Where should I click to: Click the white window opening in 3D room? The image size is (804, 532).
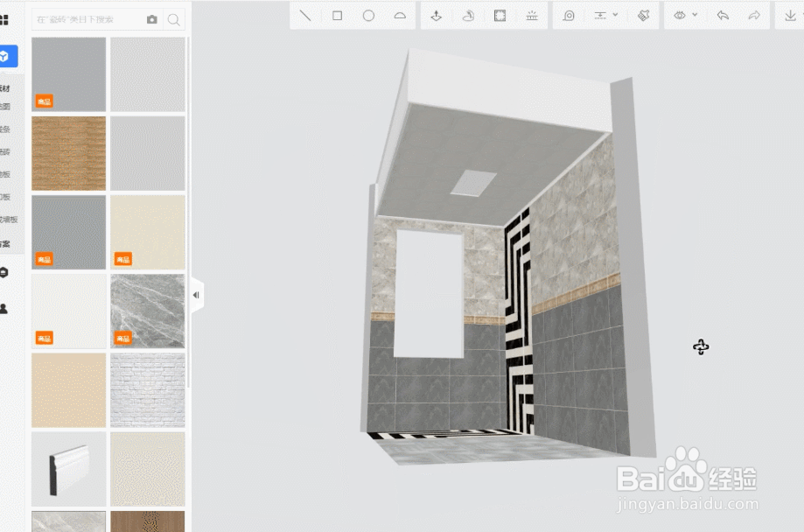click(x=430, y=295)
